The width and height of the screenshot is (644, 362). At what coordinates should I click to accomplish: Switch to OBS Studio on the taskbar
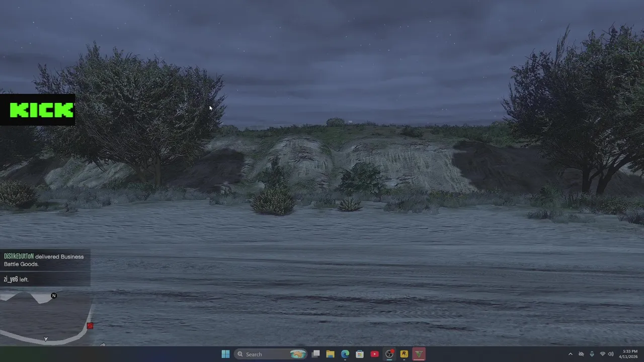pyautogui.click(x=389, y=354)
